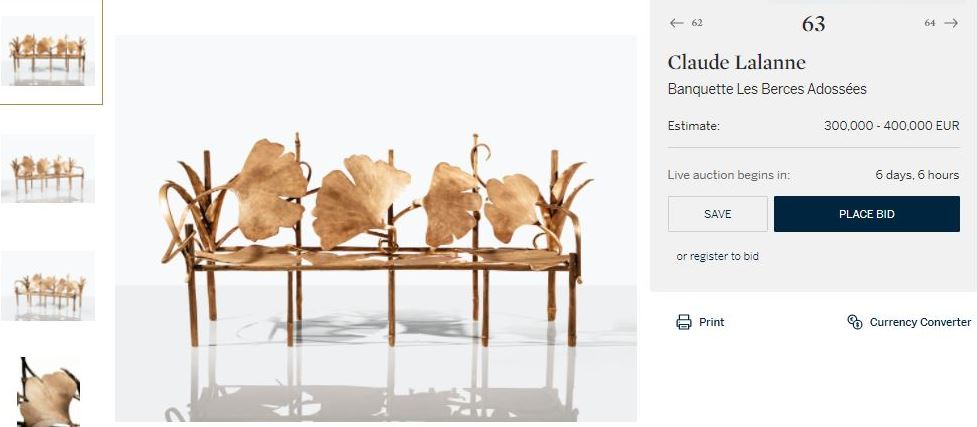Select the leaf close-up thumbnail
The height and width of the screenshot is (427, 977).
tap(48, 391)
